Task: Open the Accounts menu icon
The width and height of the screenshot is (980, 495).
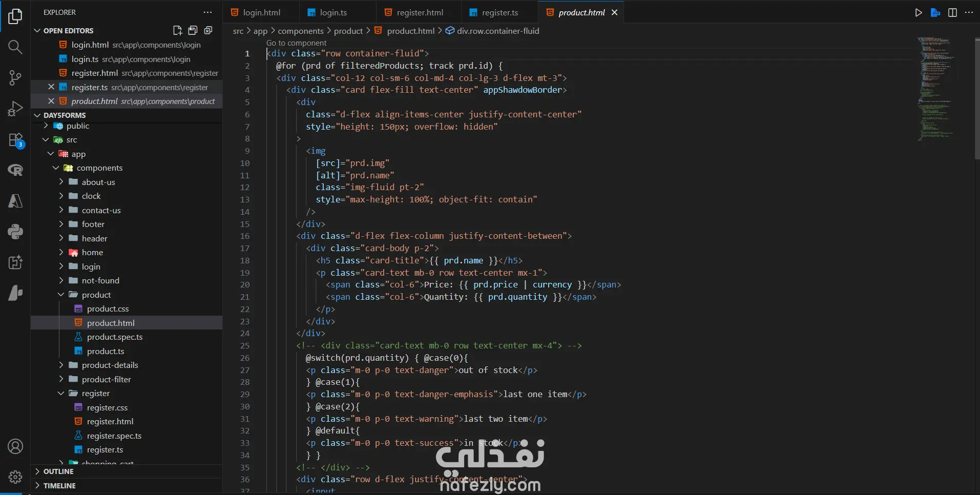Action: tap(15, 446)
